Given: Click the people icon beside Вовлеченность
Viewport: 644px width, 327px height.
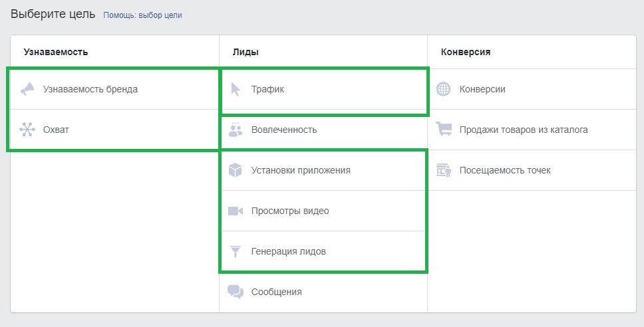Looking at the screenshot, I should [x=236, y=130].
